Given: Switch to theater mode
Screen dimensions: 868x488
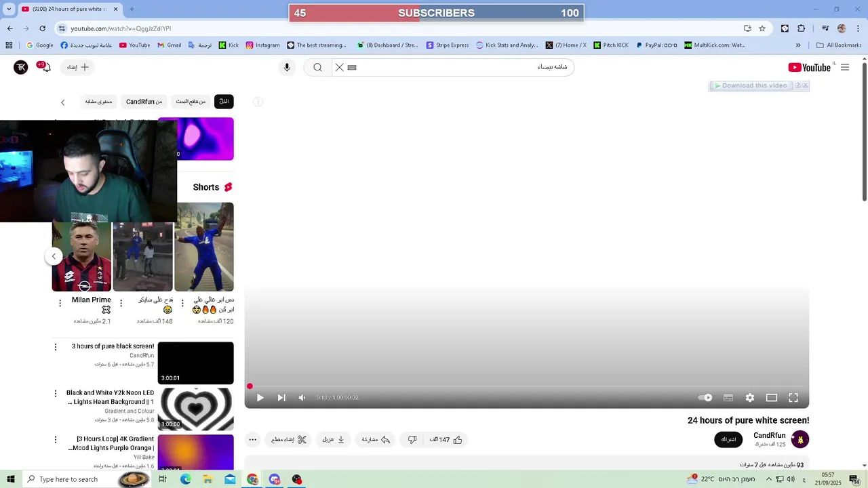Looking at the screenshot, I should (772, 398).
